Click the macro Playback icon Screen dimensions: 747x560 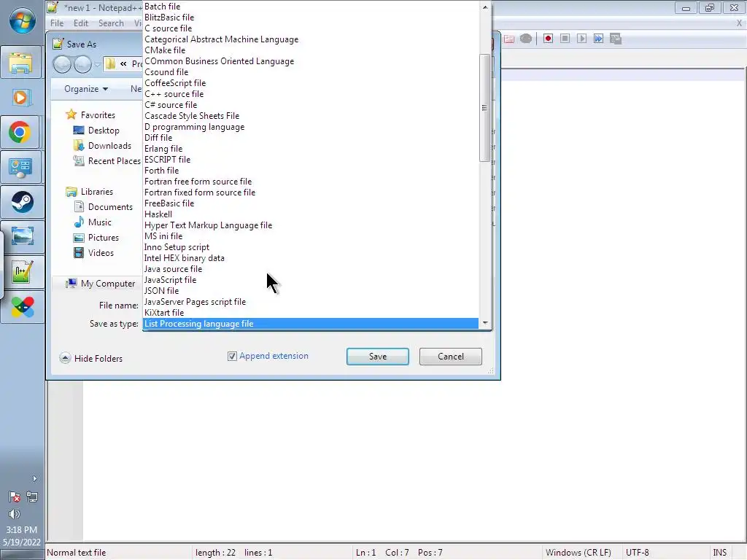click(x=581, y=39)
